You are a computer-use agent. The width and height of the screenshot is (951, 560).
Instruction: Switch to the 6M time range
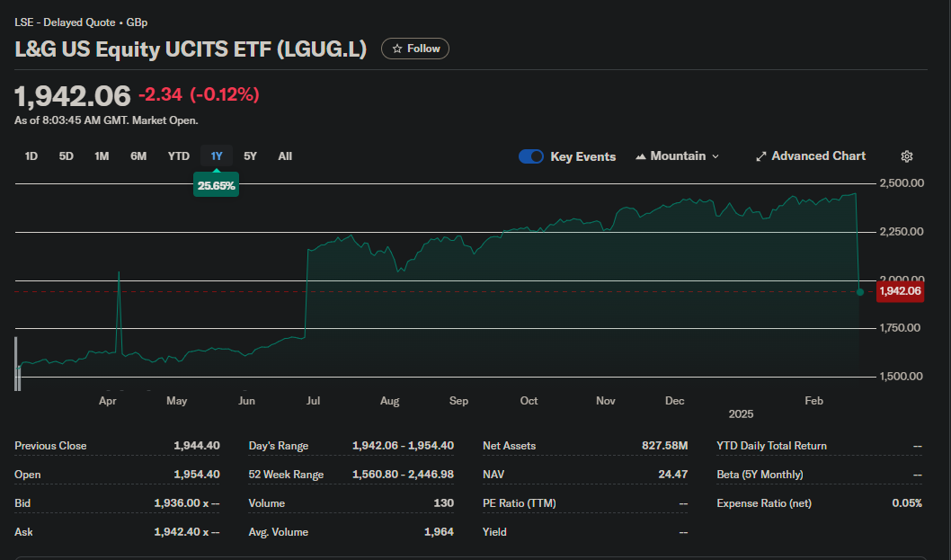pyautogui.click(x=138, y=156)
